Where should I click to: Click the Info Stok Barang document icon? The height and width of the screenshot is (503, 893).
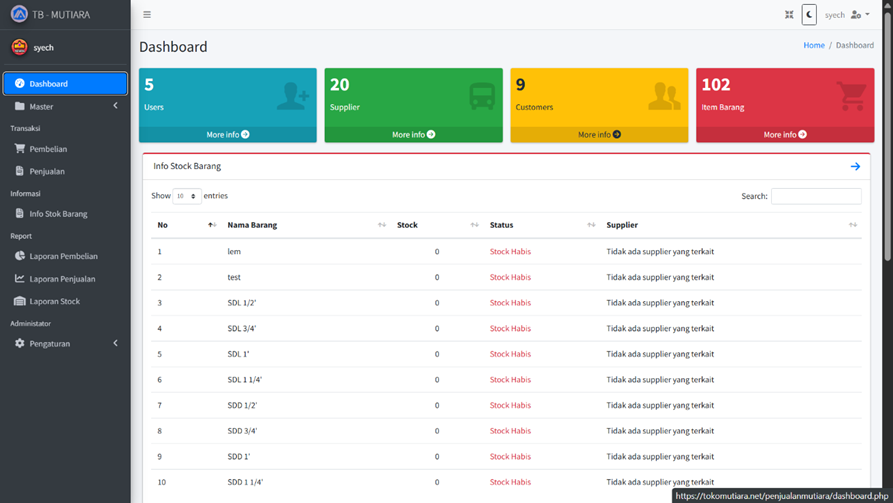coord(20,213)
